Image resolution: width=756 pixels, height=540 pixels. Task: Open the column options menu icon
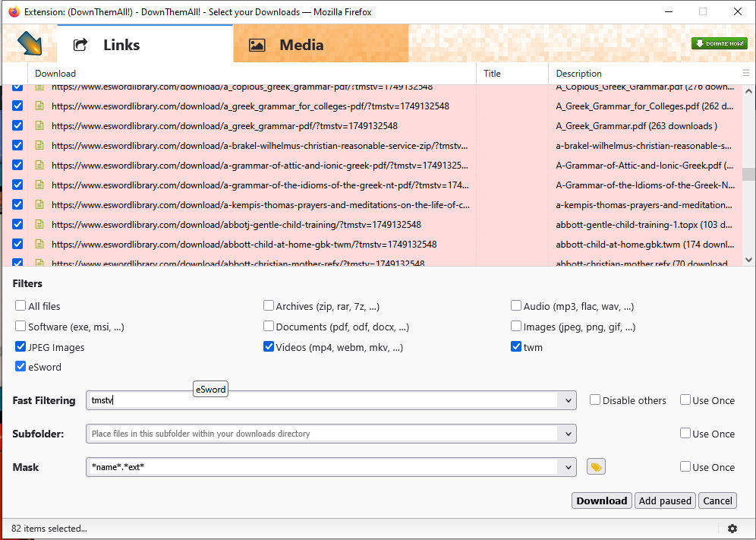pos(746,74)
